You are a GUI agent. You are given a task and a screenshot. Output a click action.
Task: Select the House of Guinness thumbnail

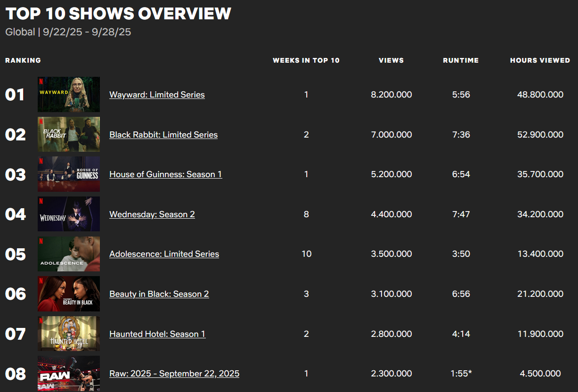[x=69, y=174]
